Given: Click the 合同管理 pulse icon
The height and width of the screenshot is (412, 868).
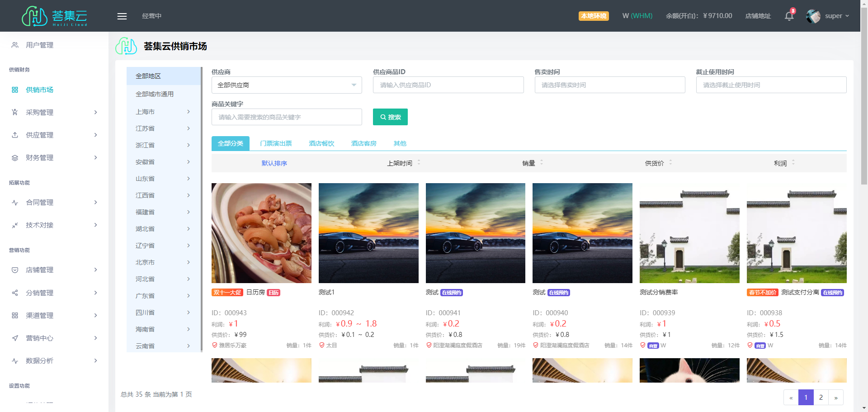Looking at the screenshot, I should pyautogui.click(x=15, y=203).
